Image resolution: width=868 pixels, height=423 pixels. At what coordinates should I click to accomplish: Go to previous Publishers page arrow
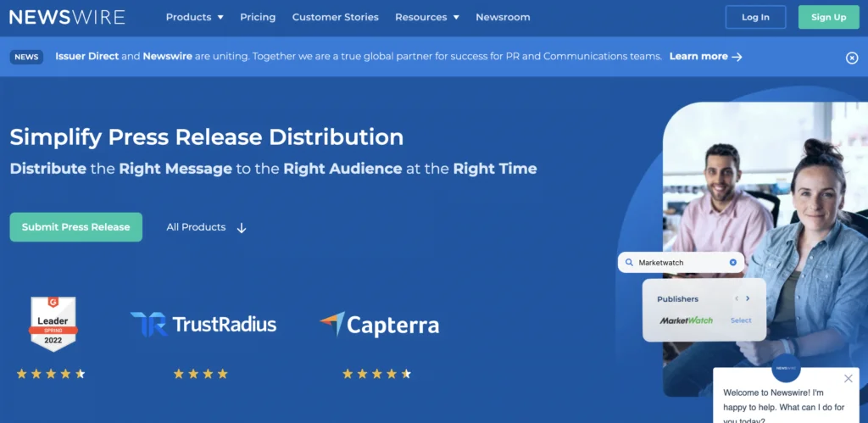[x=737, y=298]
